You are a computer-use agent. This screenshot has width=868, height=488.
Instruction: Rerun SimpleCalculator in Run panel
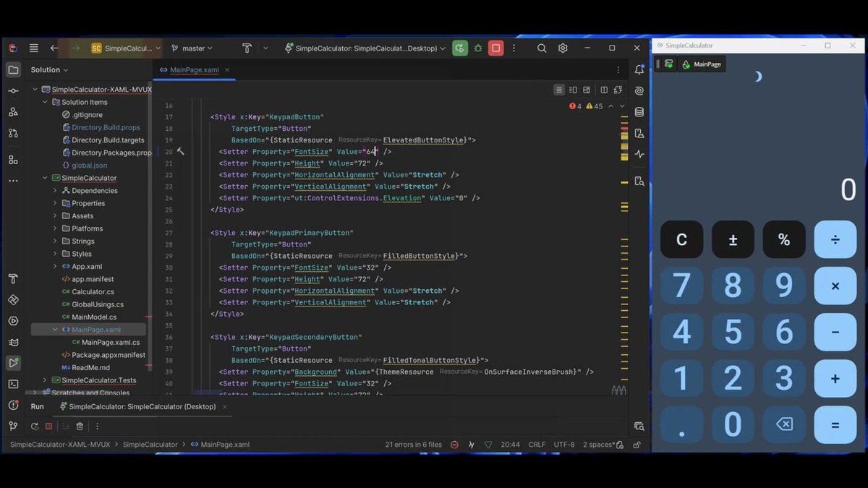[34, 427]
